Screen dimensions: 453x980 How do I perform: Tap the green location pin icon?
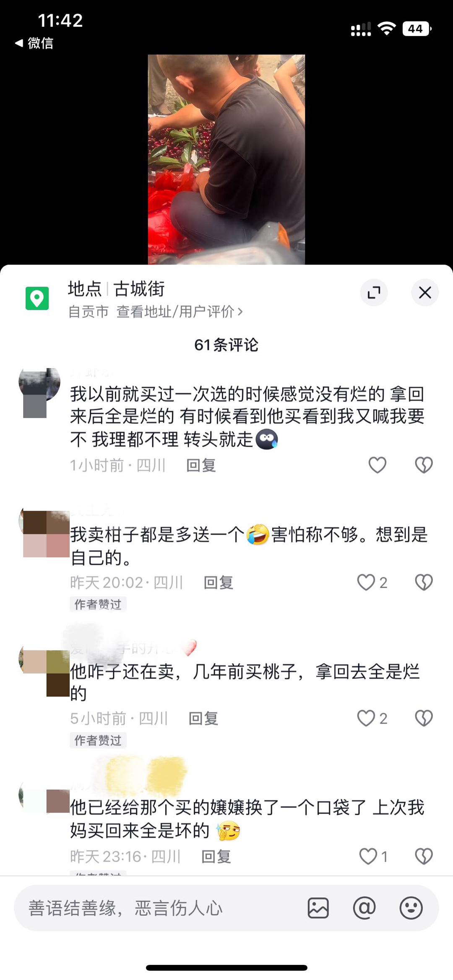[x=37, y=298]
